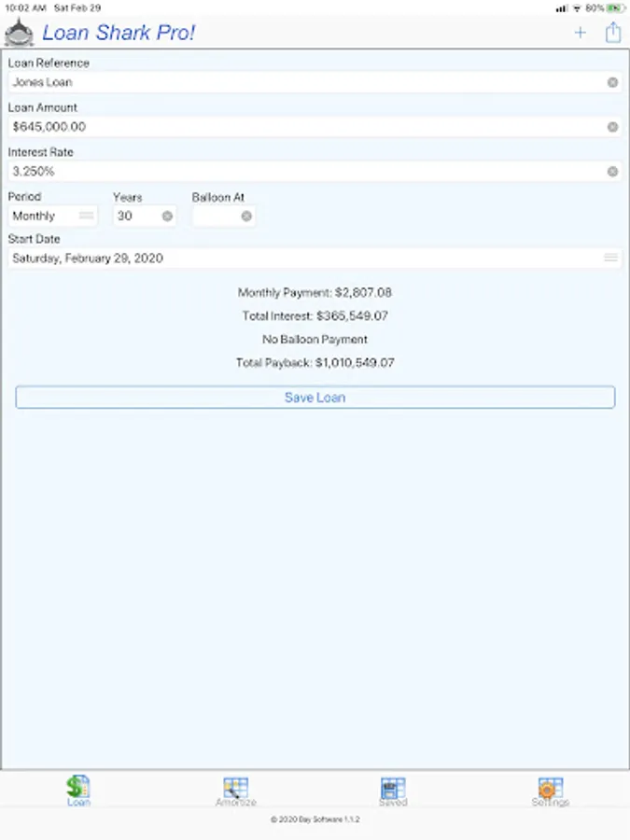
Task: Click the Save Loan button
Action: 315,398
